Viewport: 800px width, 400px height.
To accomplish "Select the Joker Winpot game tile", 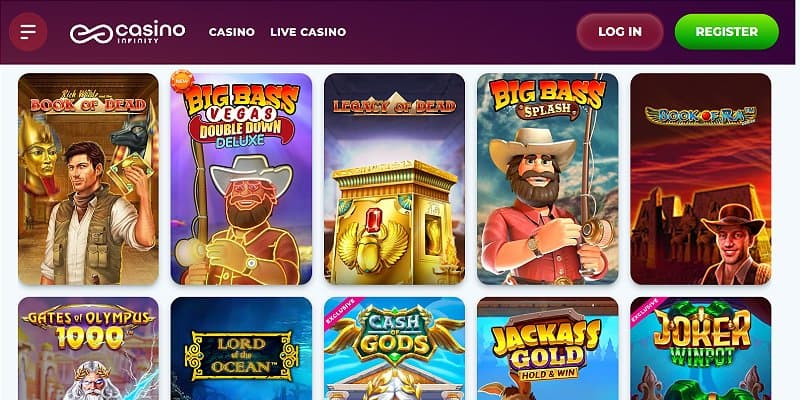I will [x=701, y=348].
